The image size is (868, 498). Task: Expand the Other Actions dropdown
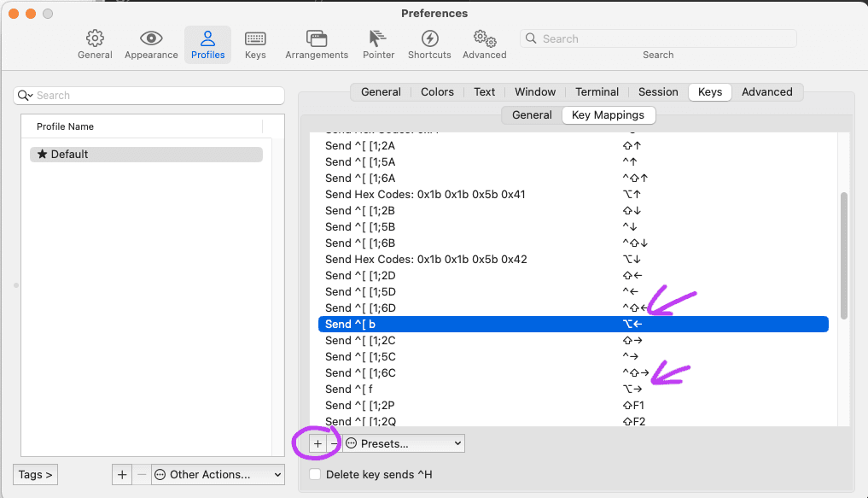click(x=218, y=474)
